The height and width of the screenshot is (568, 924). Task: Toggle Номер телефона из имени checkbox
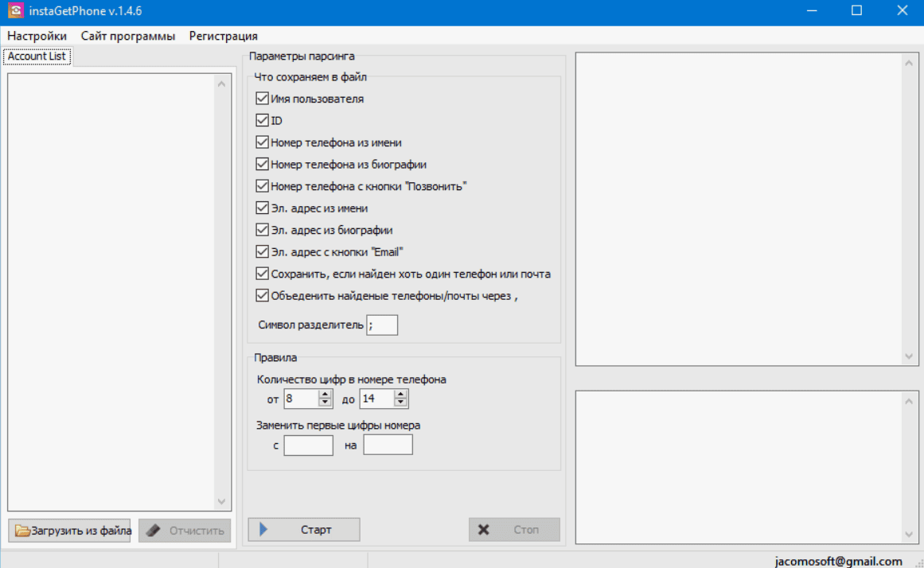click(262, 142)
